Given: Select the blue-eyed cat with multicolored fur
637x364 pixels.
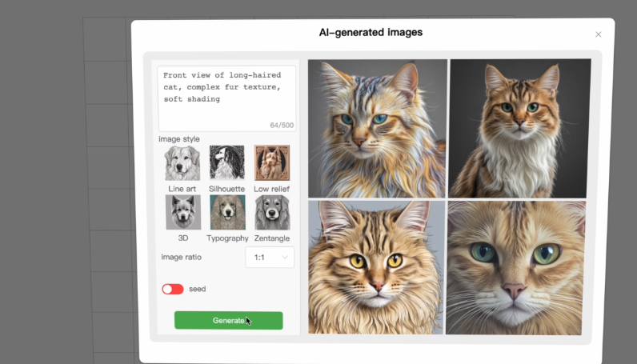Looking at the screenshot, I should (378, 128).
